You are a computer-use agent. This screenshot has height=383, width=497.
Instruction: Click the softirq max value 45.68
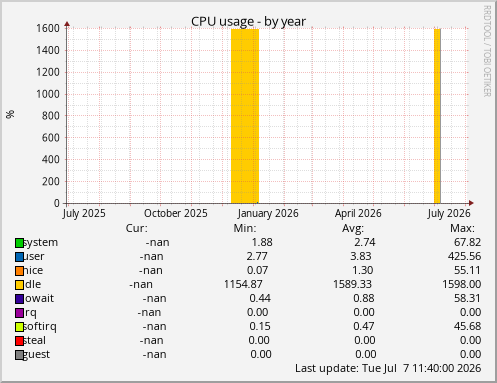[x=468, y=326]
